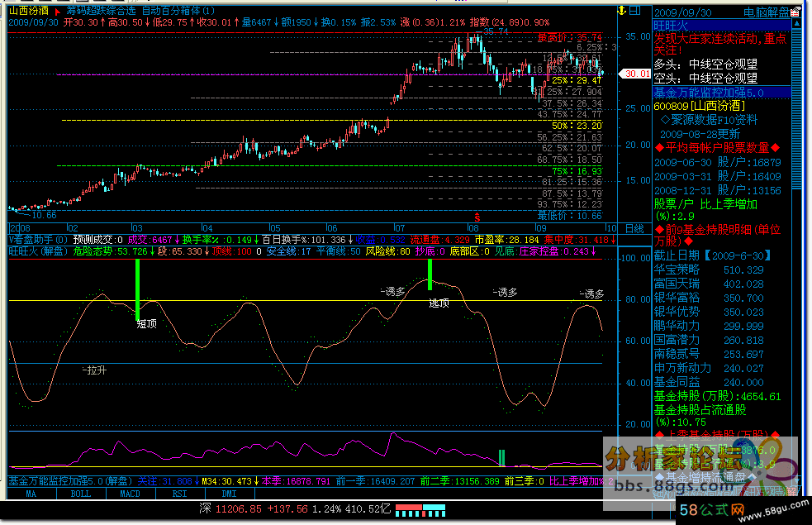Open the 筹码超跌综合选 indicator label
Viewport: 812px width, 525px height.
[101, 11]
